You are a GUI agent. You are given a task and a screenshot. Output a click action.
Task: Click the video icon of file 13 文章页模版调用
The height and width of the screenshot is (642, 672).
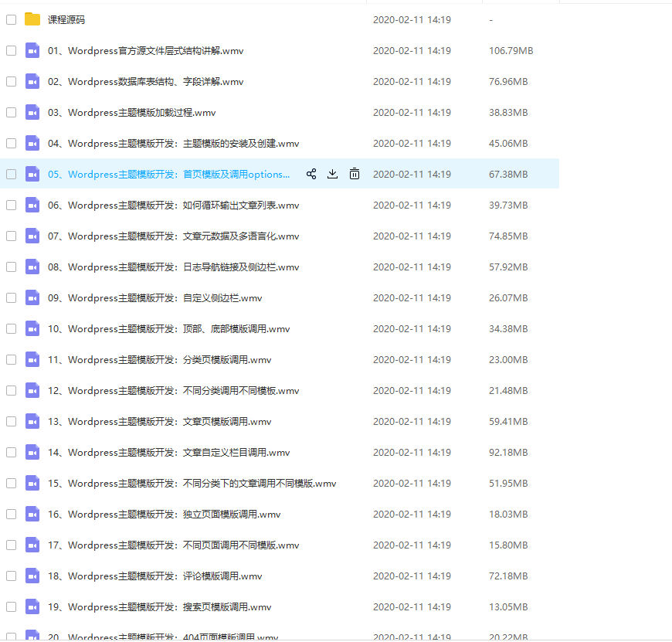(32, 421)
